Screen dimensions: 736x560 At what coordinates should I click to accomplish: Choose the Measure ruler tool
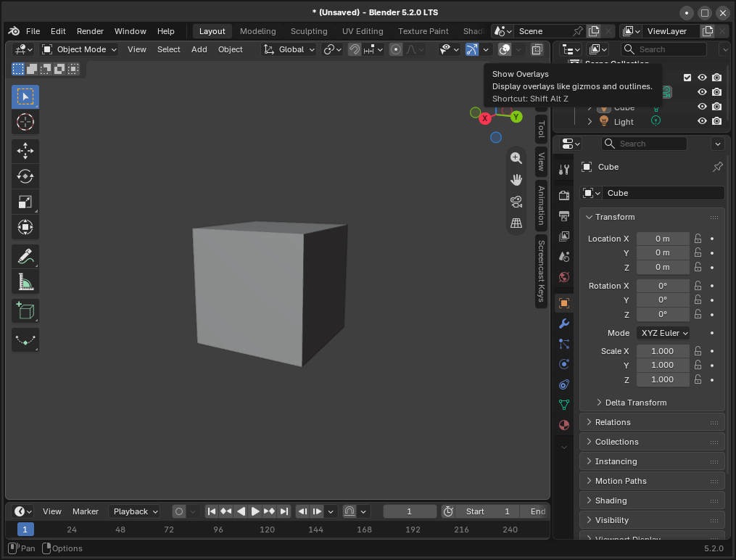click(x=25, y=281)
